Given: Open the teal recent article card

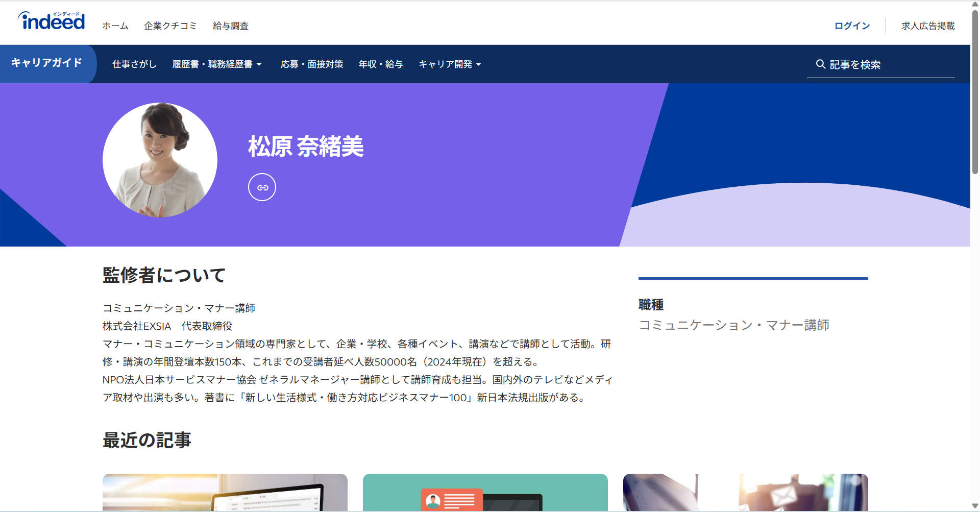Looking at the screenshot, I should pos(485,492).
